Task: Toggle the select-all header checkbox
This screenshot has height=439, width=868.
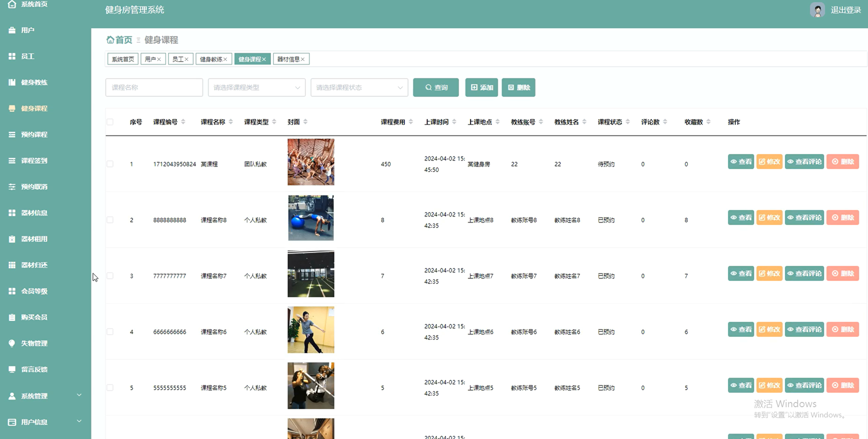Action: tap(110, 122)
